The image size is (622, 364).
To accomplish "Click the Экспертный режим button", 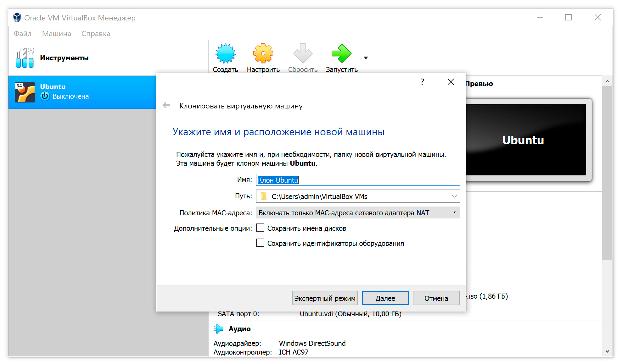I will [325, 298].
